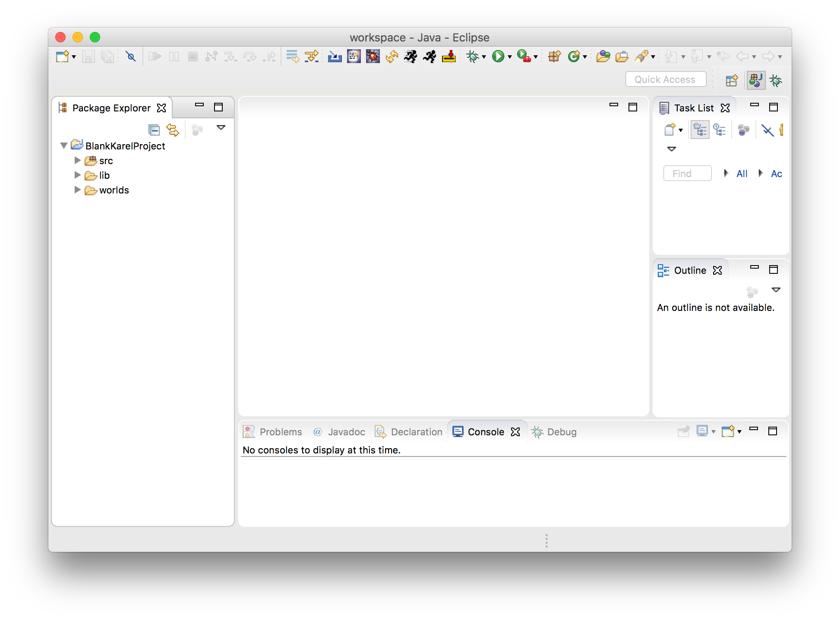
Task: Click the Open Perspective icon
Action: 732,80
